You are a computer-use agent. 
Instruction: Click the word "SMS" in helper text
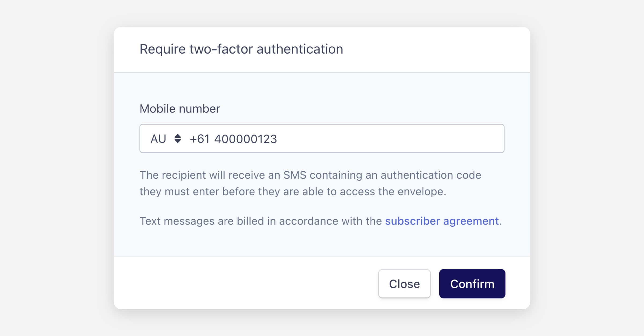click(x=295, y=175)
